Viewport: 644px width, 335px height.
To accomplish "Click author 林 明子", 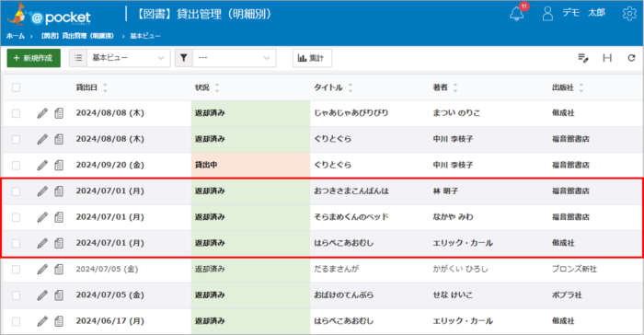I will tap(445, 191).
